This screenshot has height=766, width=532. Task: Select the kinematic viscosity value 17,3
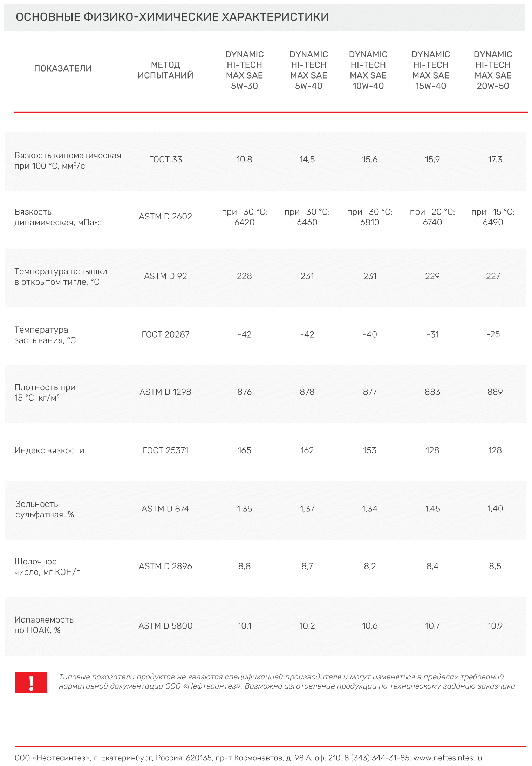click(x=495, y=160)
